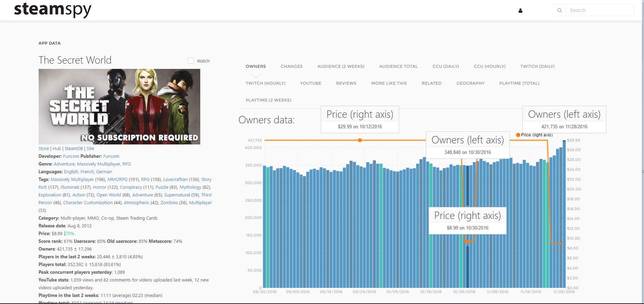
Task: Click the search magnifier icon
Action: coord(560,10)
